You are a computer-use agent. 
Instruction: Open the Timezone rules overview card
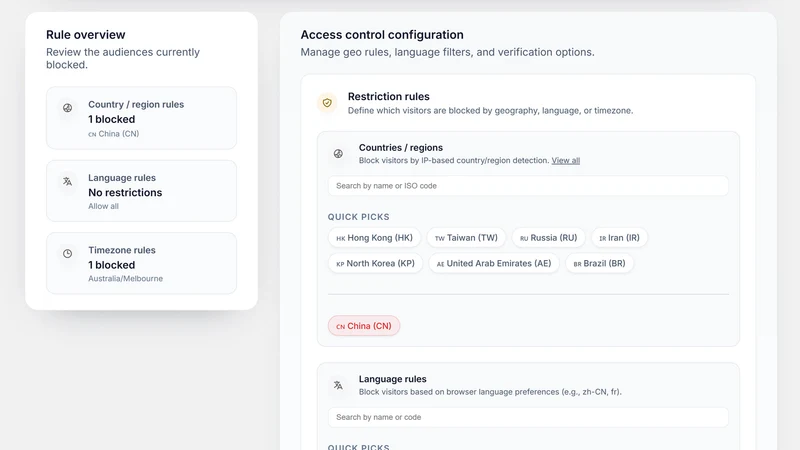coord(141,264)
